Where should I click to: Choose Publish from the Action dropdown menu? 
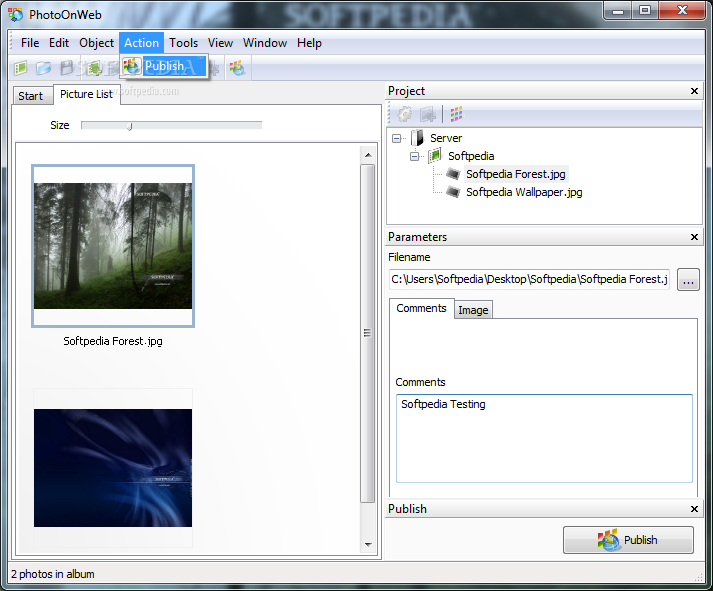(x=164, y=66)
